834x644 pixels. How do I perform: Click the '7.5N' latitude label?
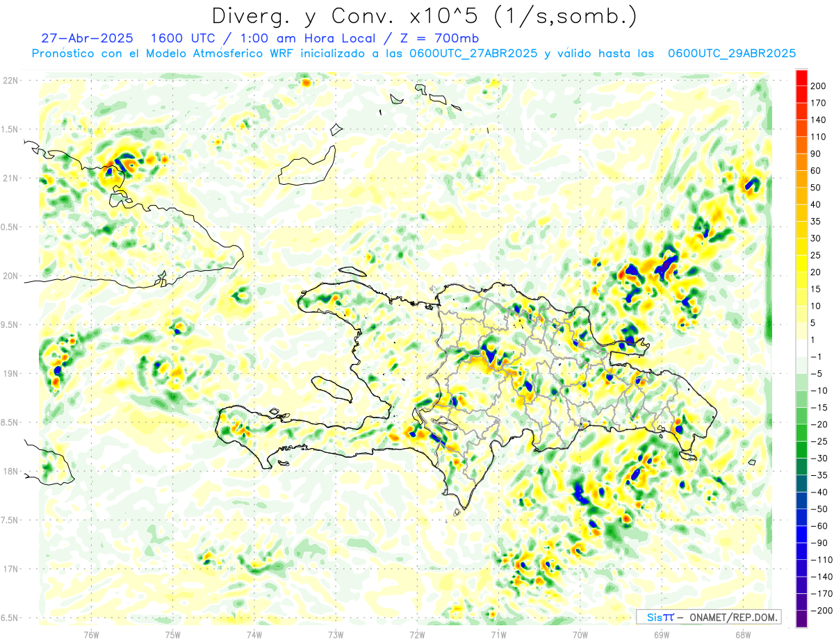10,520
